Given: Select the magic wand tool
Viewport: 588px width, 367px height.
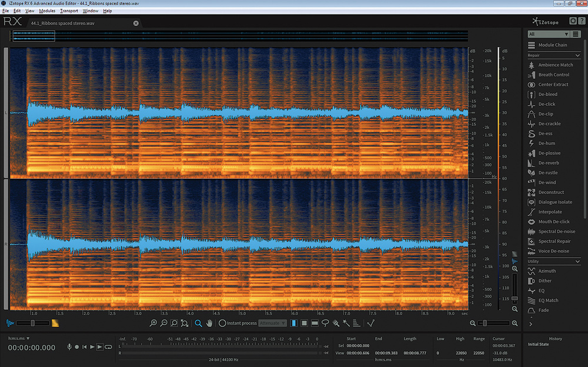Looking at the screenshot, I should point(346,323).
